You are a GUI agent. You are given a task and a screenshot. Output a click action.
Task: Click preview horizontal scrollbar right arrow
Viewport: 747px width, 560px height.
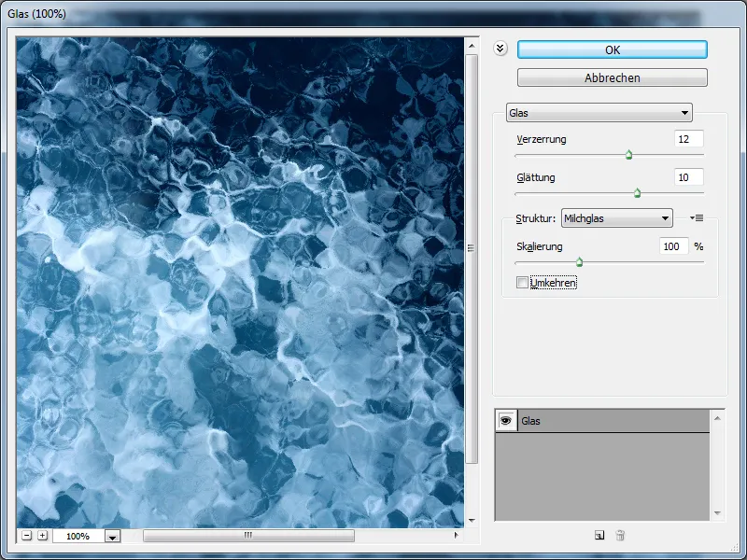pos(456,535)
